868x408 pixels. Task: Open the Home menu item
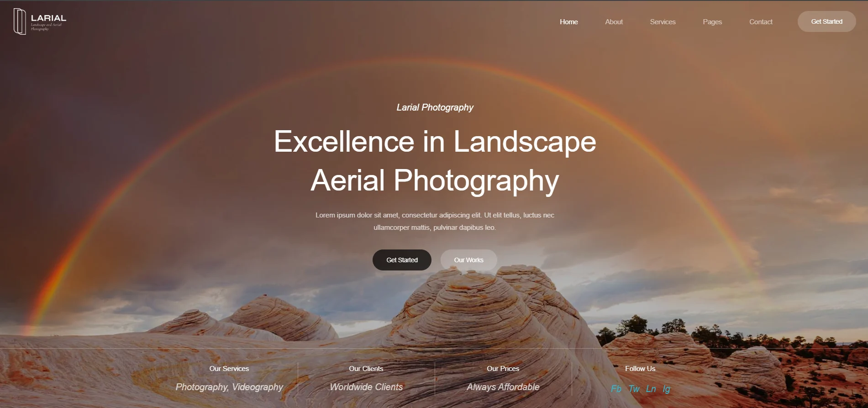pyautogui.click(x=568, y=22)
